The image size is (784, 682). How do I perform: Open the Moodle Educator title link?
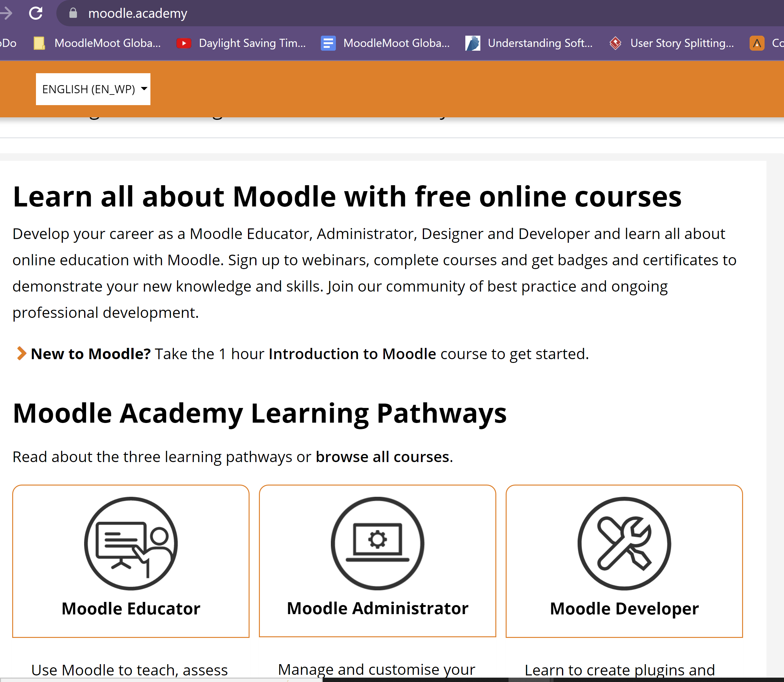tap(131, 608)
